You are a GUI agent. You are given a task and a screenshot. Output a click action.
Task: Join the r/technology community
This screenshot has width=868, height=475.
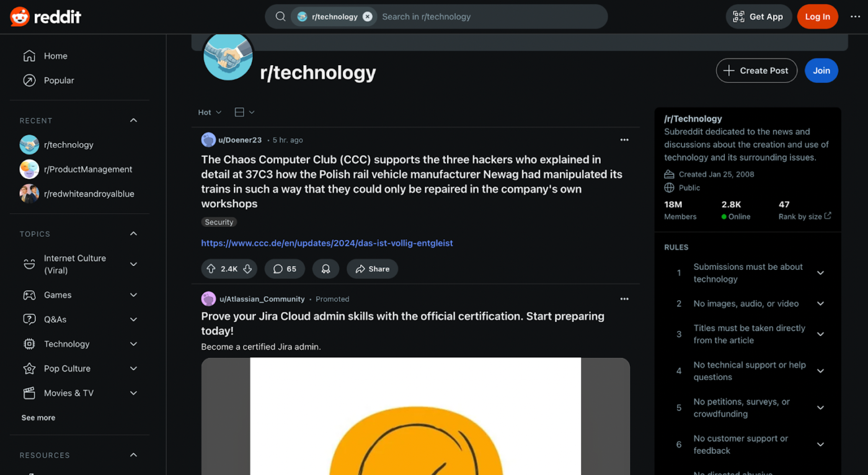pos(821,71)
